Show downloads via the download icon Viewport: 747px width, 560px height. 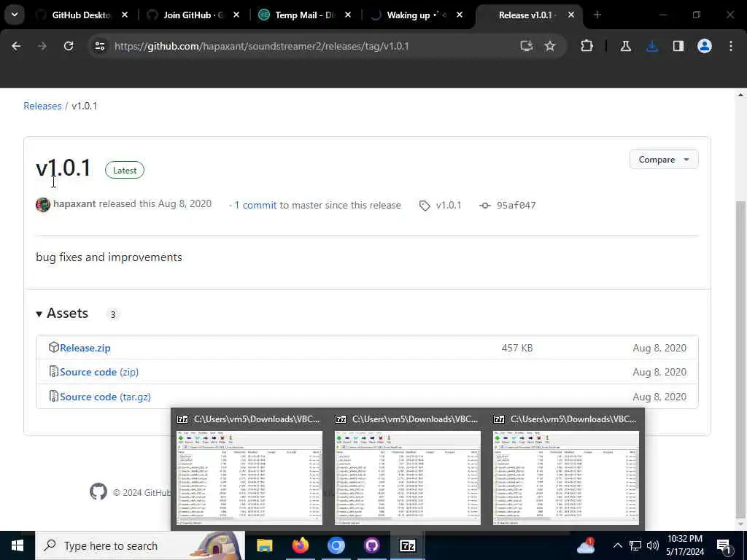pos(652,46)
